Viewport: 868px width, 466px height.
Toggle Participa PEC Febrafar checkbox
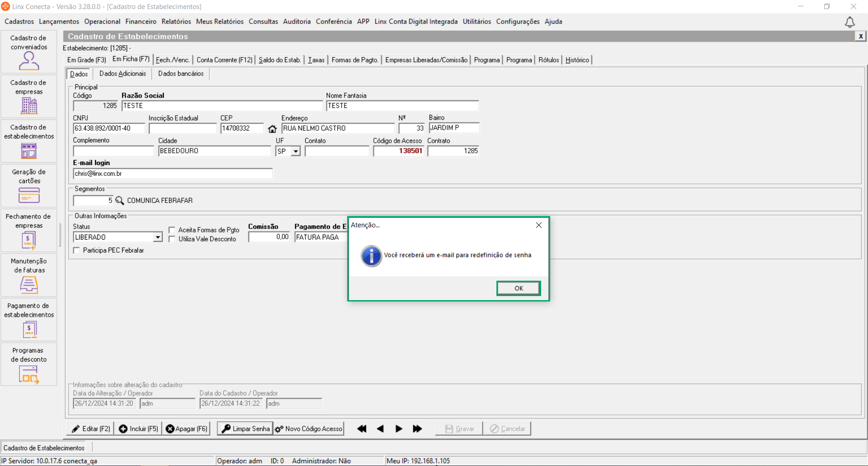[76, 250]
